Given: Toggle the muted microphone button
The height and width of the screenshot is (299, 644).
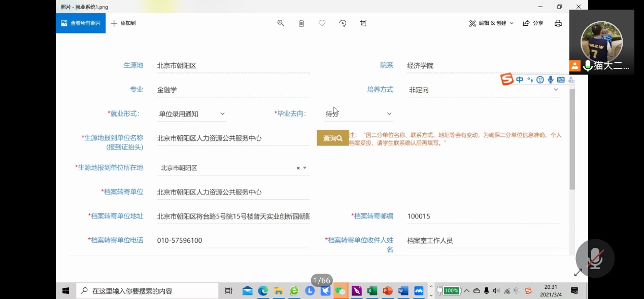Looking at the screenshot, I should [x=595, y=258].
